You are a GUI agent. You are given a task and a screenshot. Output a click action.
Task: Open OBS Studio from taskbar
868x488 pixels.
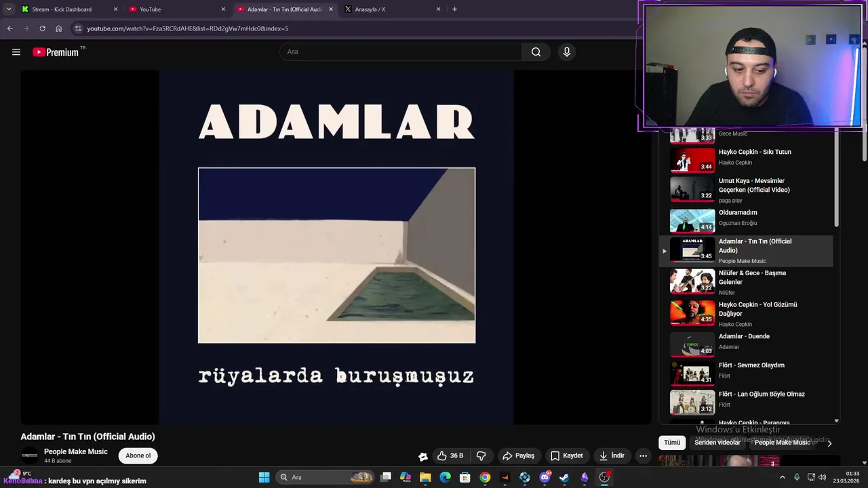[604, 477]
